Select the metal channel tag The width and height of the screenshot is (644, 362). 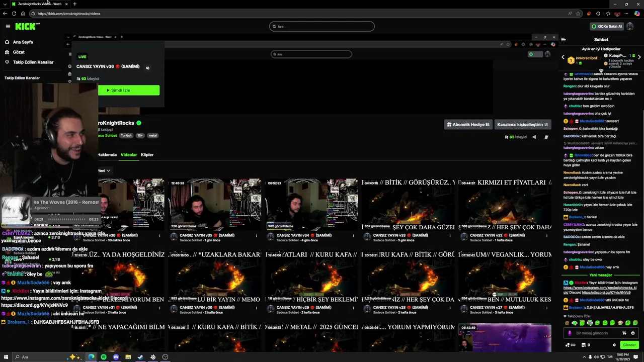[x=152, y=135]
